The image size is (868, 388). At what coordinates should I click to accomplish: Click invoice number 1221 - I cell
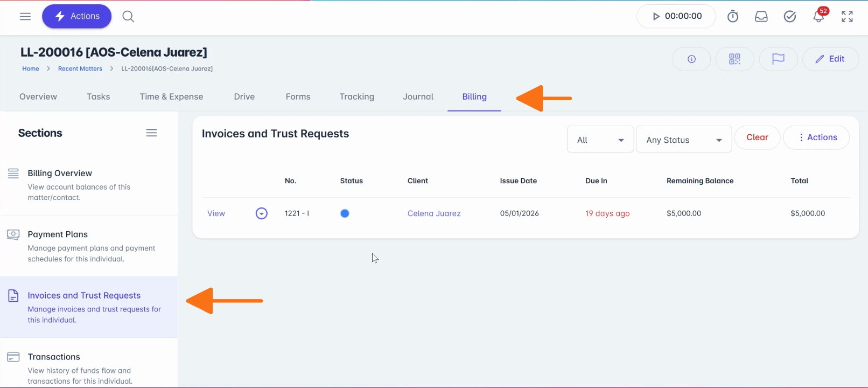click(x=297, y=213)
